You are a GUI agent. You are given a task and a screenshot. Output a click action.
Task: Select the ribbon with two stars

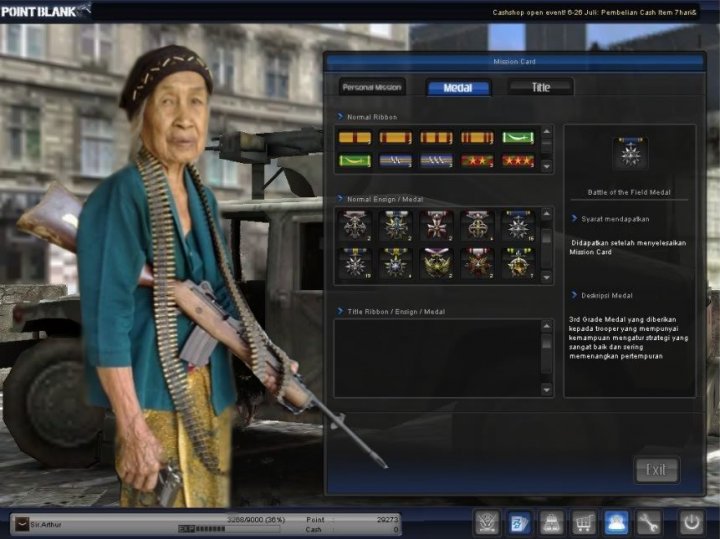point(477,161)
